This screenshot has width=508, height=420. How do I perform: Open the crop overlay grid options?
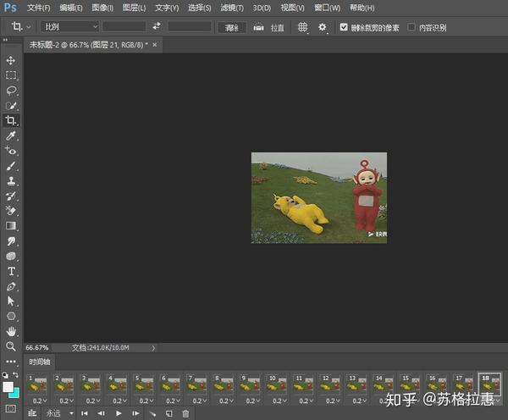302,27
